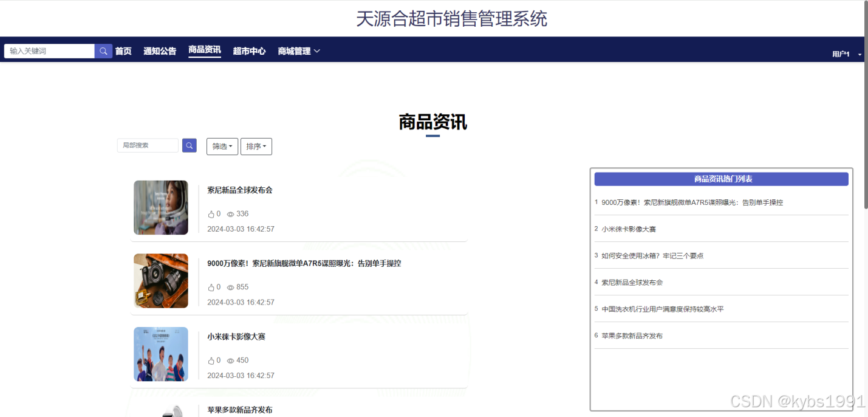Open article 9000万像素 title in main list
This screenshot has width=868, height=417.
304,263
